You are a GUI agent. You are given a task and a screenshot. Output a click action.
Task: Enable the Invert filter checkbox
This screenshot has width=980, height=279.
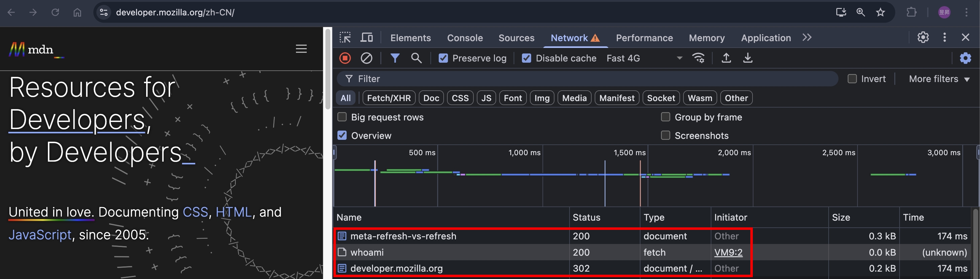(x=852, y=79)
